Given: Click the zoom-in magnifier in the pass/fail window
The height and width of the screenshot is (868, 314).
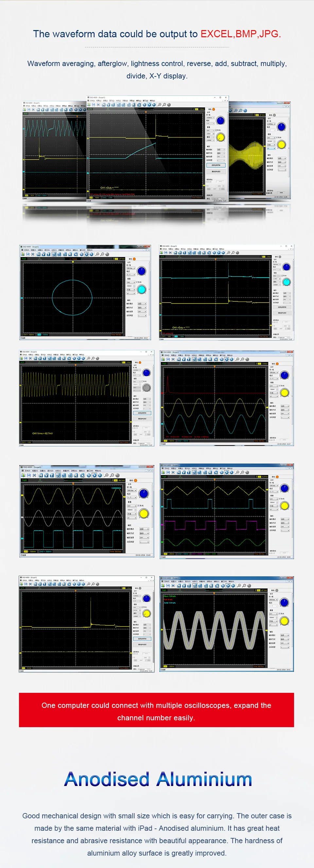Looking at the screenshot, I should (239, 586).
